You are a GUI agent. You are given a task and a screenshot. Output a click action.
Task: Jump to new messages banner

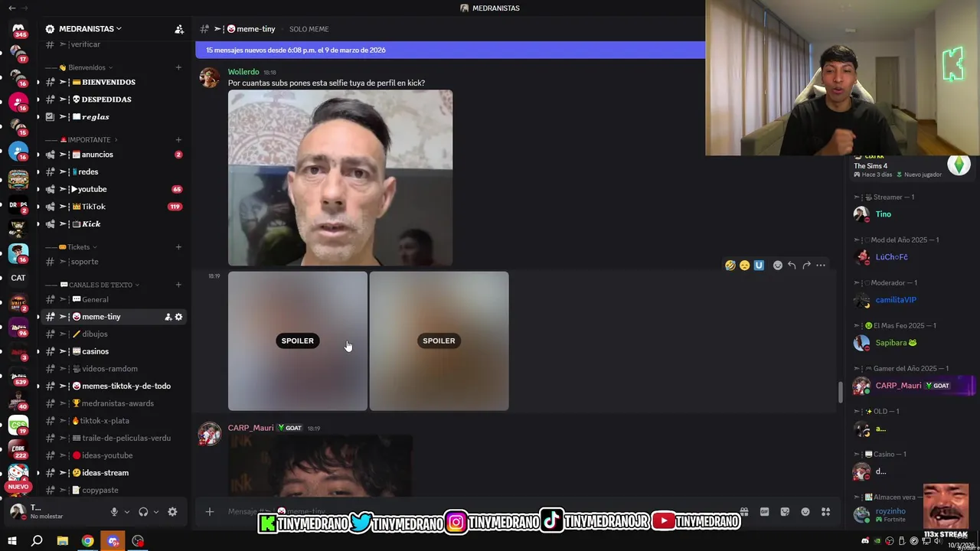450,50
